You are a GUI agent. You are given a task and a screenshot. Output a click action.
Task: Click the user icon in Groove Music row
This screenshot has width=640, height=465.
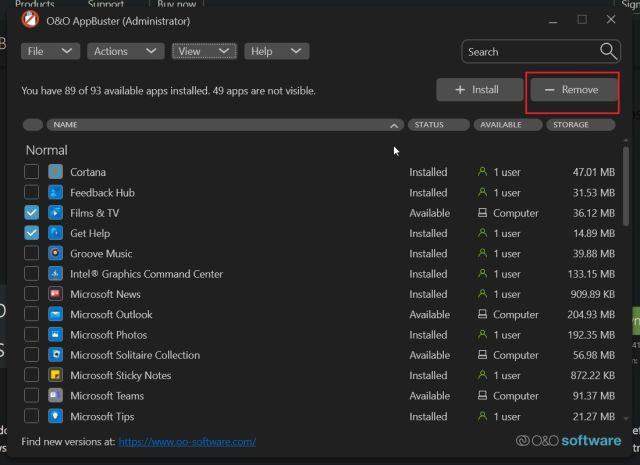(x=482, y=253)
